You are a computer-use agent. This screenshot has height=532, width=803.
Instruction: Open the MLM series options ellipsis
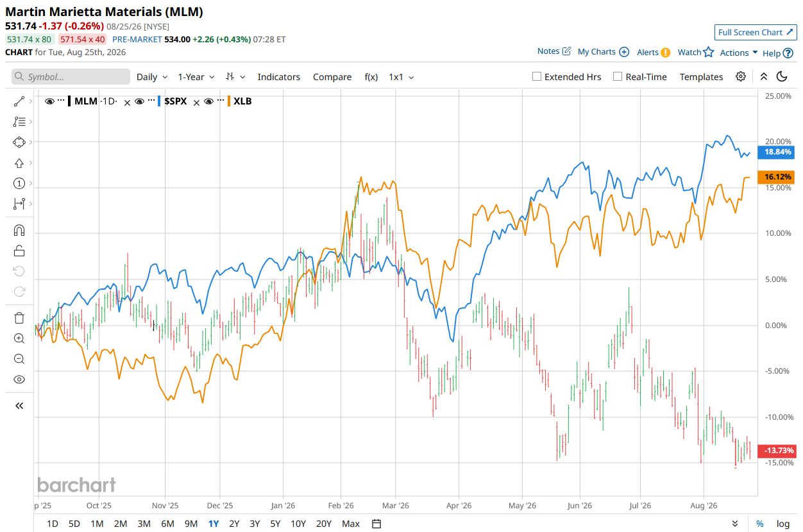[62, 101]
